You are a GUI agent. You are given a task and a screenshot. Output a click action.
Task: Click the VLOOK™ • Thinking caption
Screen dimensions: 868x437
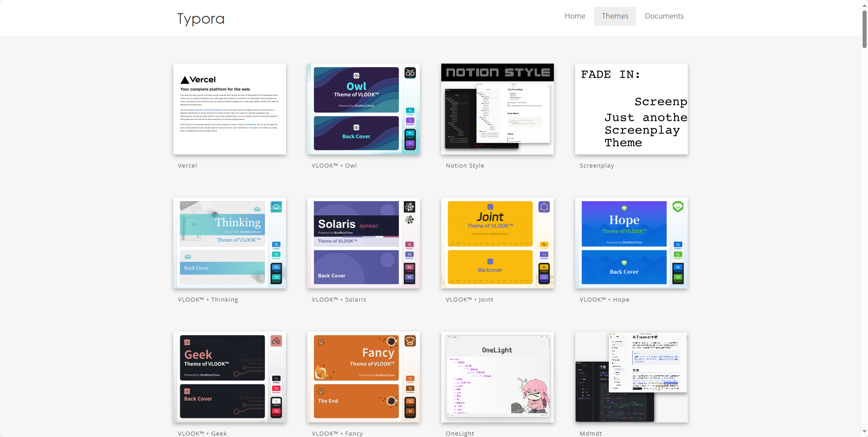click(x=208, y=300)
